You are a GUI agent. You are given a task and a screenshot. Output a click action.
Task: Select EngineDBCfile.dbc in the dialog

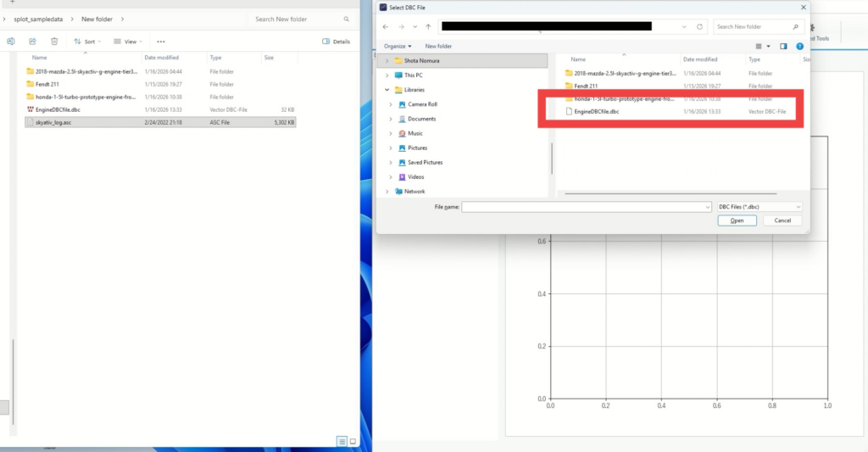pyautogui.click(x=596, y=112)
